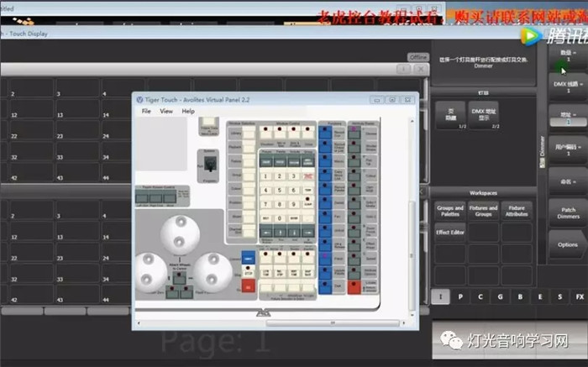Click keypad number 8 on virtual panel

[x=280, y=204]
